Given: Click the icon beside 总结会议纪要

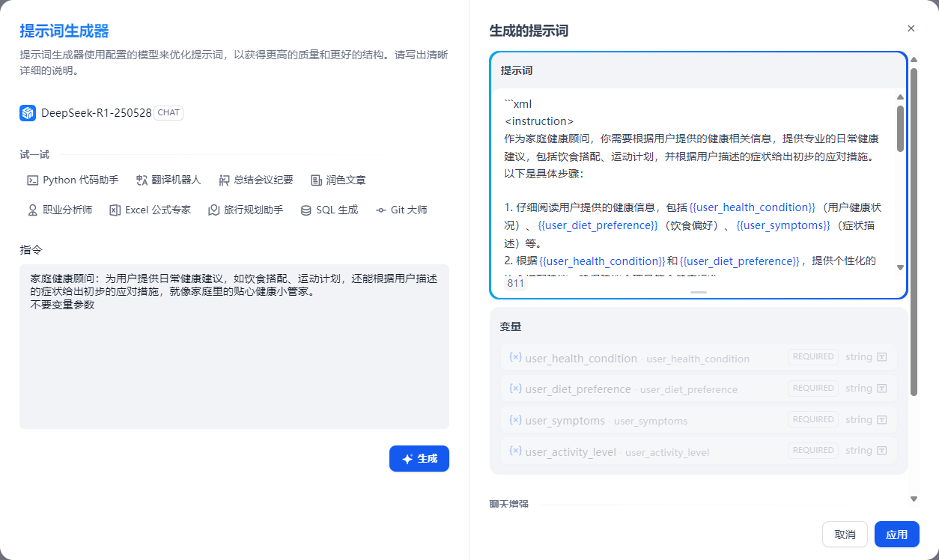Looking at the screenshot, I should pyautogui.click(x=225, y=180).
